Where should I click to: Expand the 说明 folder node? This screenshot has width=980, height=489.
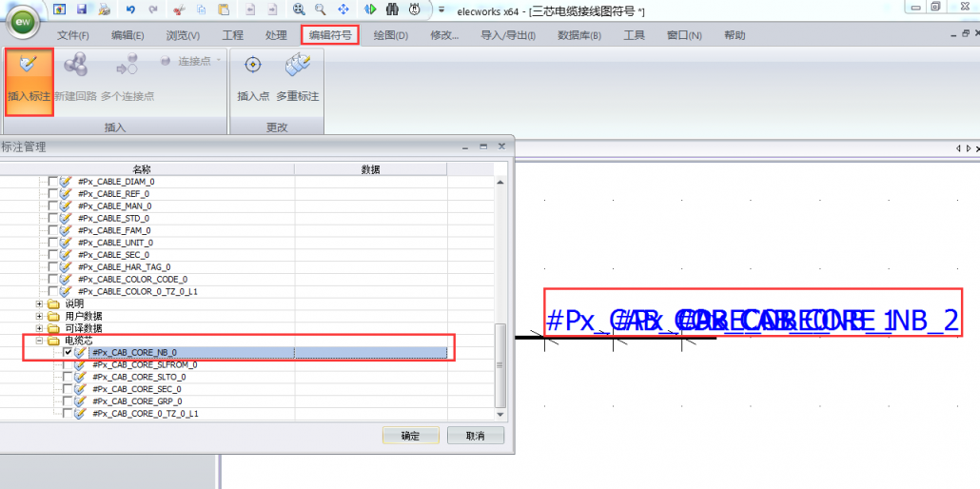click(x=39, y=303)
